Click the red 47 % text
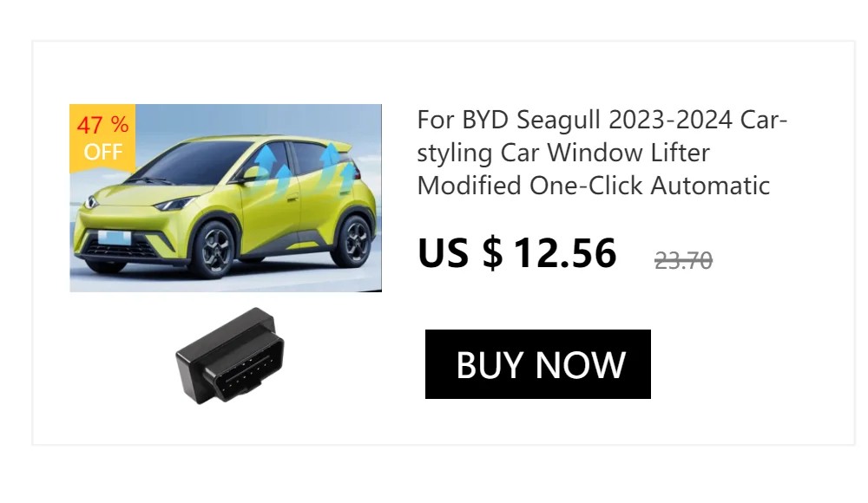The image size is (868, 503). (x=102, y=125)
